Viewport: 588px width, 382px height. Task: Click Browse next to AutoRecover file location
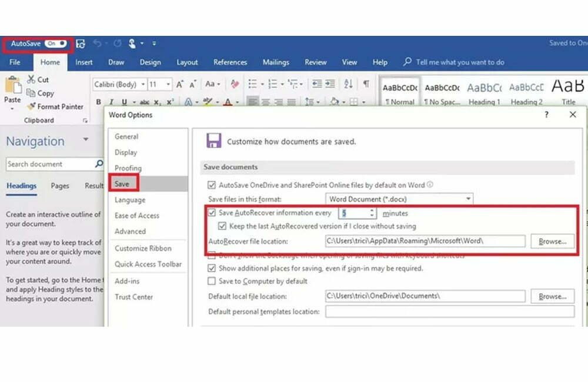click(x=552, y=241)
